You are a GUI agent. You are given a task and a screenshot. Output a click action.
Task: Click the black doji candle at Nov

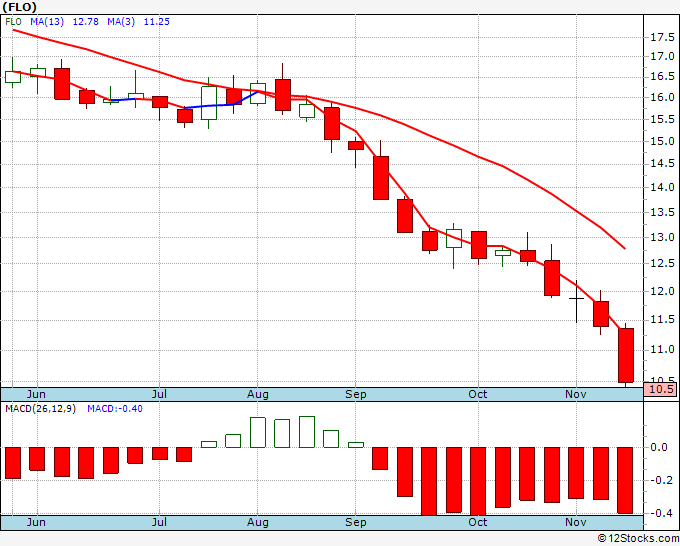[576, 299]
